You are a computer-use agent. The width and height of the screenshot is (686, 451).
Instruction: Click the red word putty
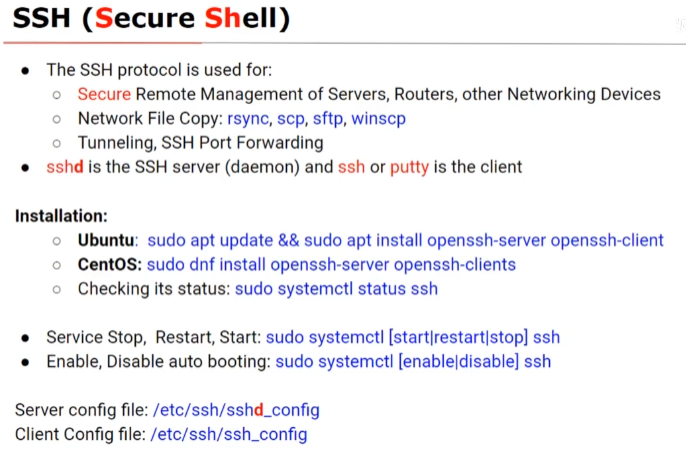tap(410, 168)
